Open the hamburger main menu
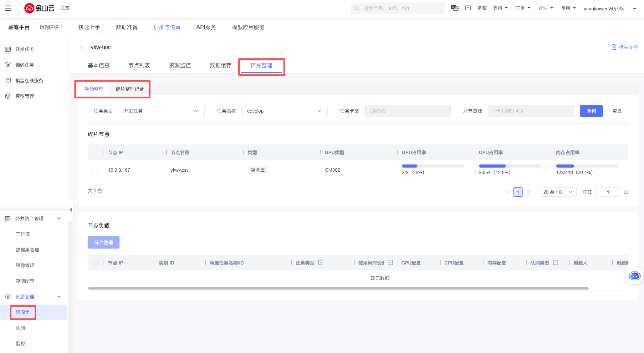644x353 pixels. 8,8
